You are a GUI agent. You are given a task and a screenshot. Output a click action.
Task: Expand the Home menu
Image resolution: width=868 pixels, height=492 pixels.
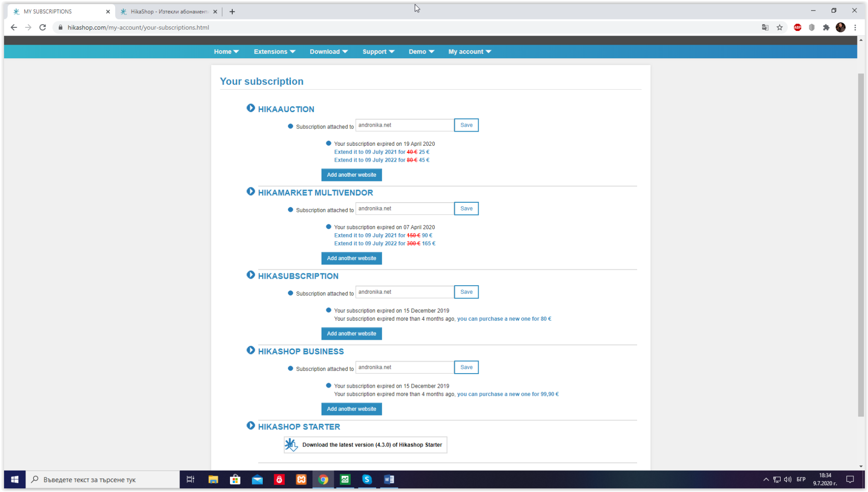tap(226, 51)
